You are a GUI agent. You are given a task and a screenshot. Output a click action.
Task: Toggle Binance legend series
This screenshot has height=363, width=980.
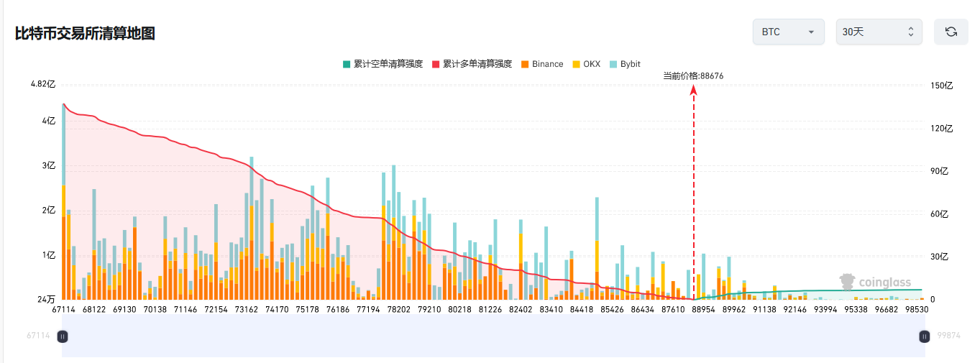coord(541,64)
